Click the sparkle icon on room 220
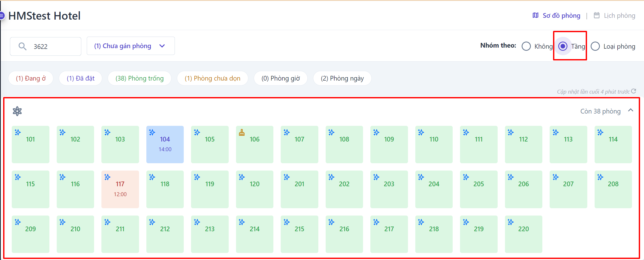The height and width of the screenshot is (260, 644). [511, 222]
